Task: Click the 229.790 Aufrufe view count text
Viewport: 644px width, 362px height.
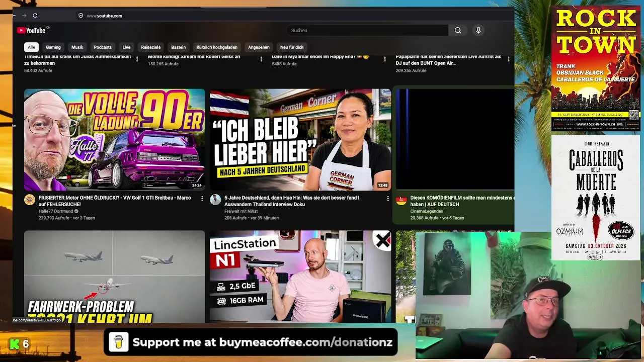Action: 54,218
